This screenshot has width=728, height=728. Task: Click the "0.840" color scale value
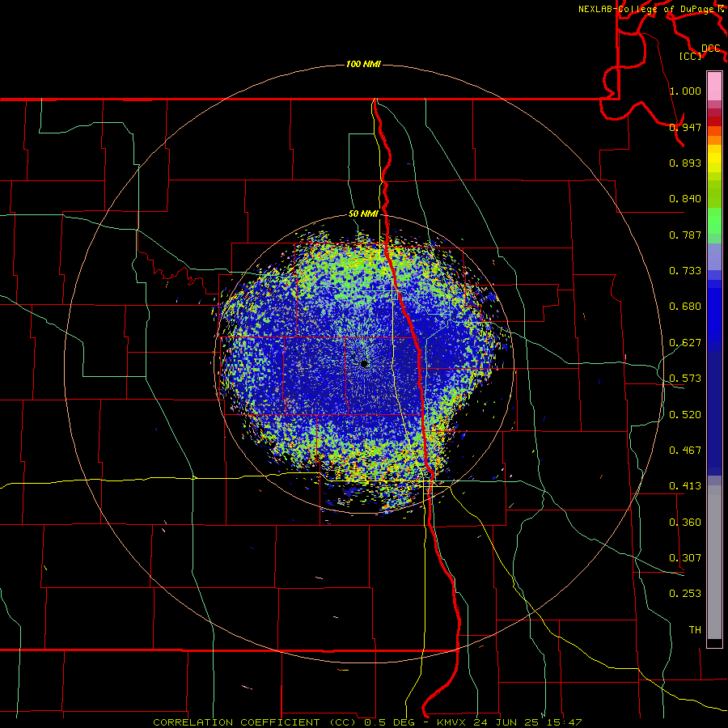(x=685, y=199)
